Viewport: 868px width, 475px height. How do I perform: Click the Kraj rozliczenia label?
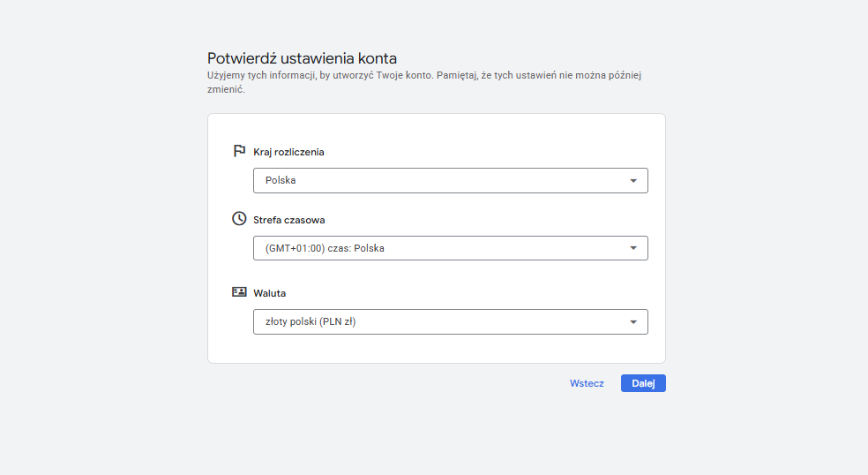point(288,152)
